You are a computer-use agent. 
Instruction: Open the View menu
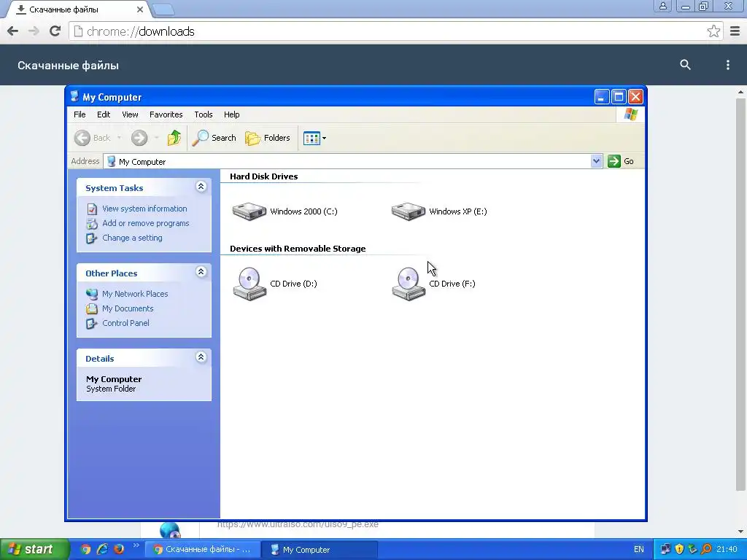click(130, 114)
